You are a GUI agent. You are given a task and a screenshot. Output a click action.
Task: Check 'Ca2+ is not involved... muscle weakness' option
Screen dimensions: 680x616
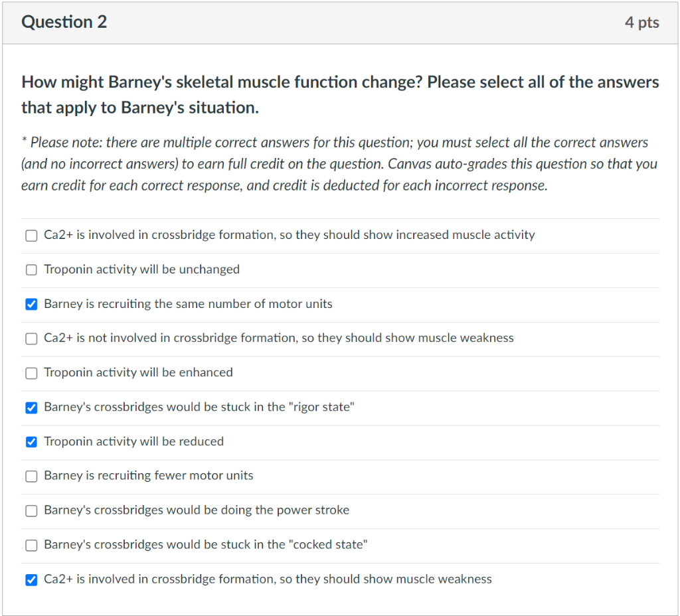coord(31,339)
